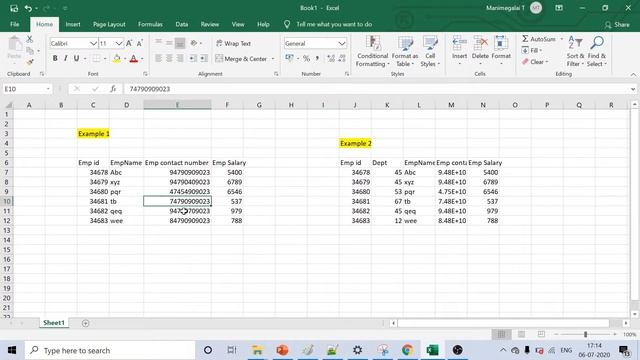Click the Share button

(x=617, y=25)
